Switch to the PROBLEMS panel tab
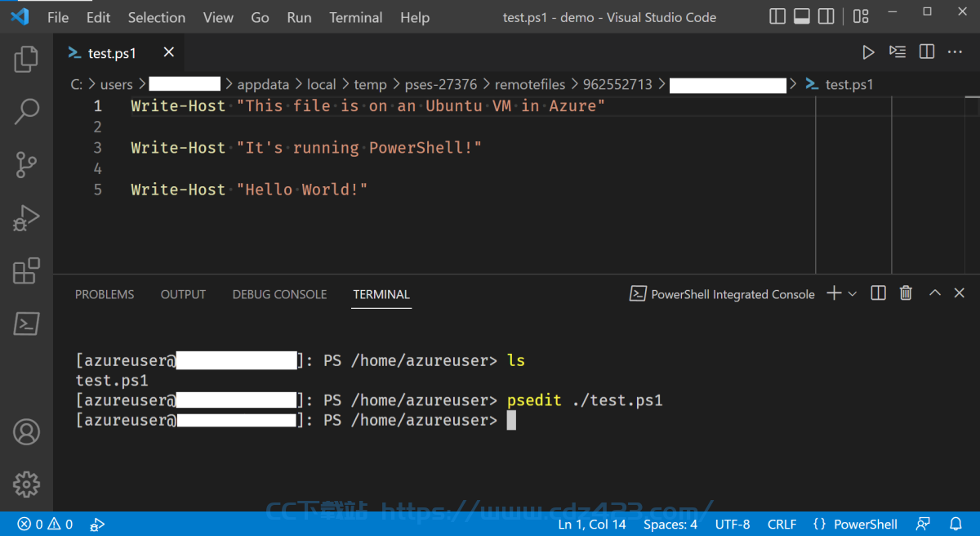980x536 pixels. click(x=105, y=294)
